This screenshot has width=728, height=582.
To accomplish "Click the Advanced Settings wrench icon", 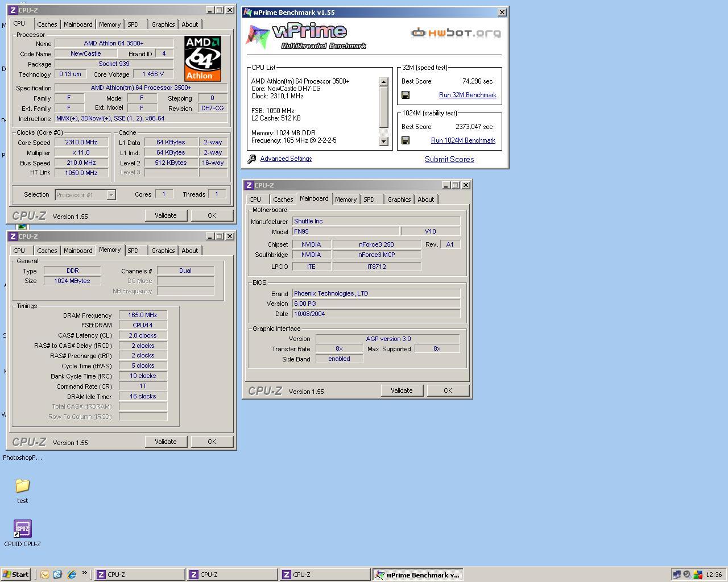I will (252, 159).
